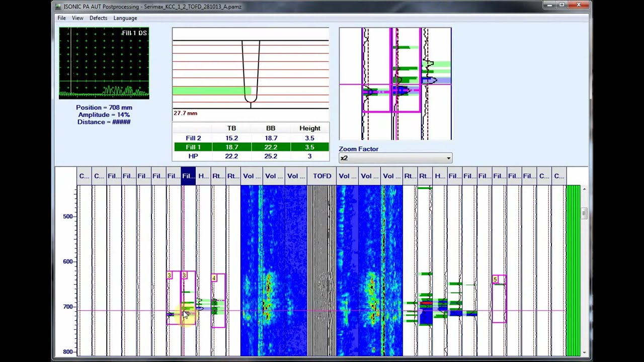
Task: Select the TOFD column header
Action: click(322, 176)
